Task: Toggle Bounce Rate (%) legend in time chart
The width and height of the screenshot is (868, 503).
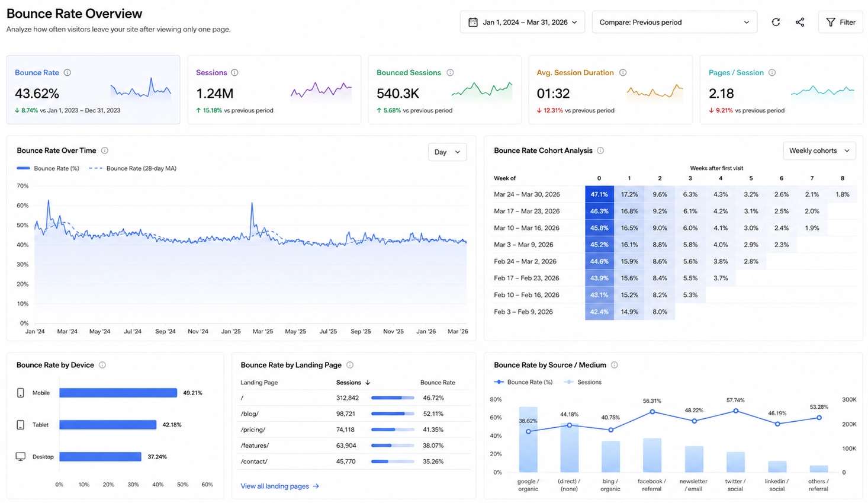Action: 48,168
